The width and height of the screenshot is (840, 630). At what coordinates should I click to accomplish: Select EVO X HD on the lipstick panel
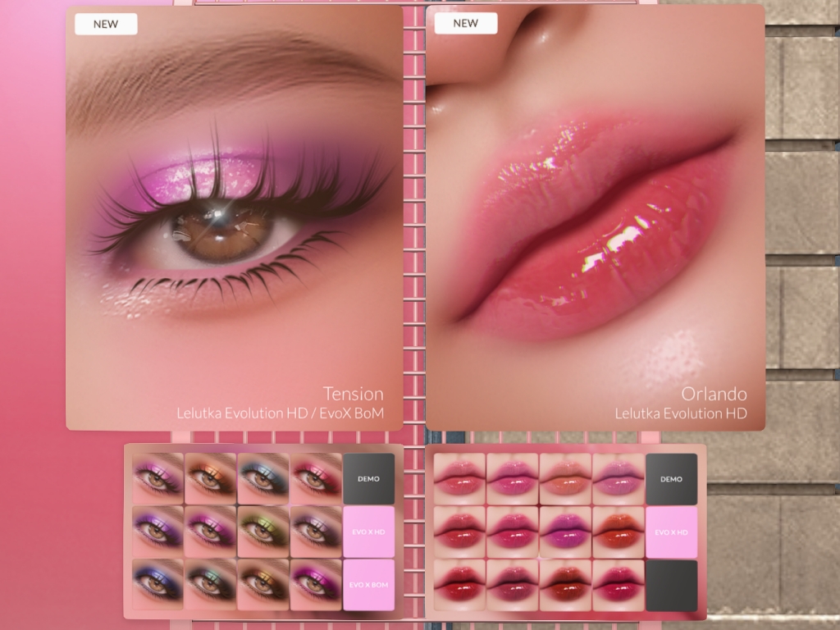tap(671, 532)
